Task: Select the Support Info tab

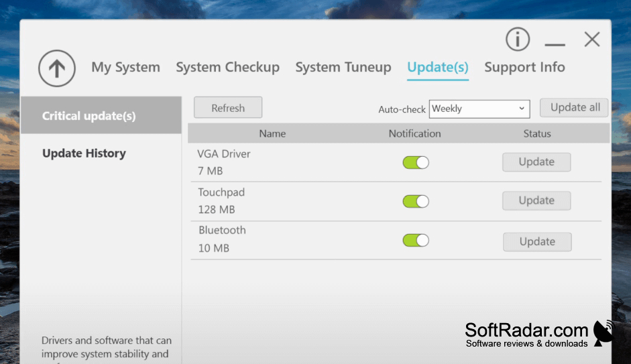Action: (525, 67)
